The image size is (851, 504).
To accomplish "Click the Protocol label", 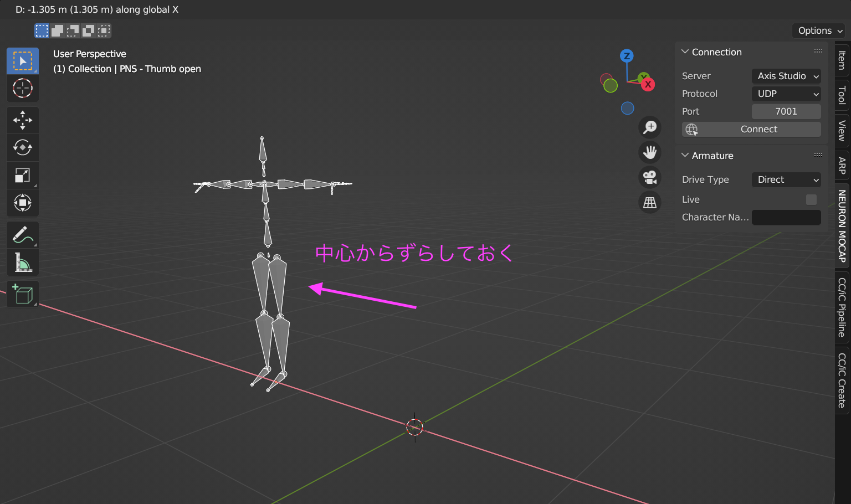I will point(700,94).
